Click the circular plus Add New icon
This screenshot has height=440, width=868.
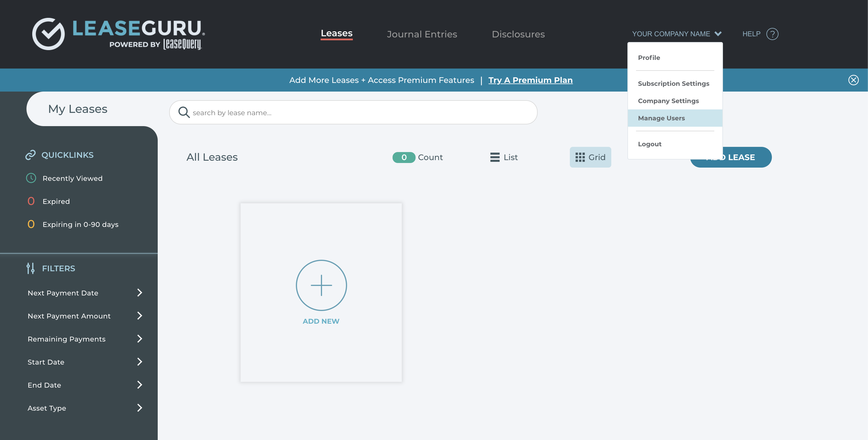coord(321,285)
